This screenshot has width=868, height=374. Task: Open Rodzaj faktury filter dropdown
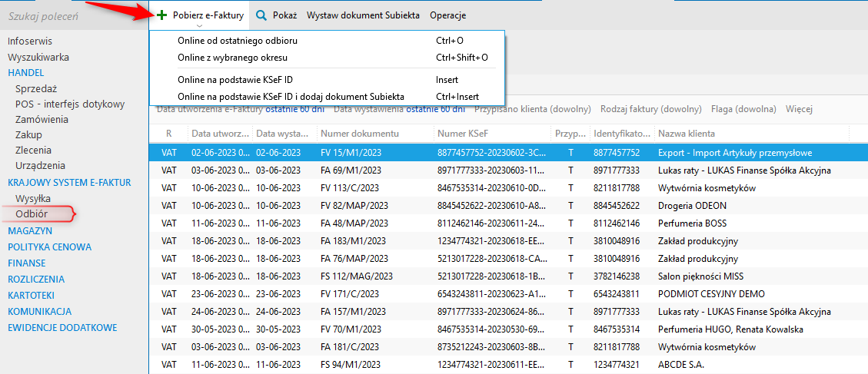point(650,109)
